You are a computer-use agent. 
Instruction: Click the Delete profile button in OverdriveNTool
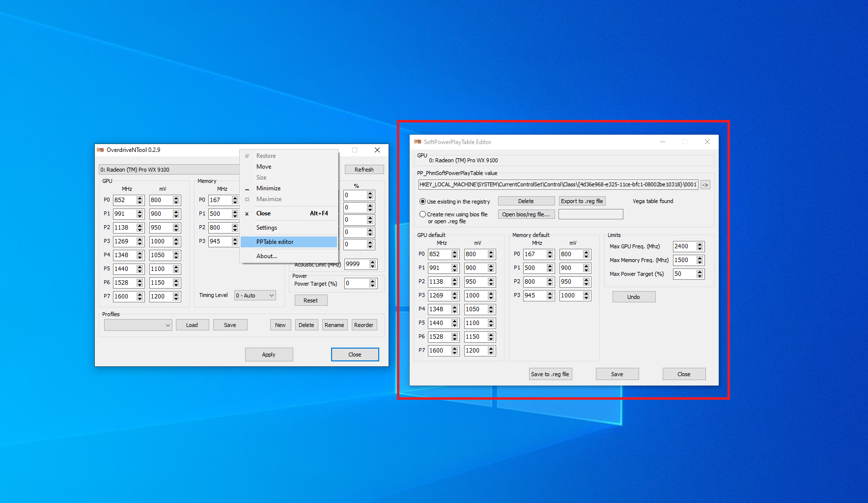tap(307, 325)
